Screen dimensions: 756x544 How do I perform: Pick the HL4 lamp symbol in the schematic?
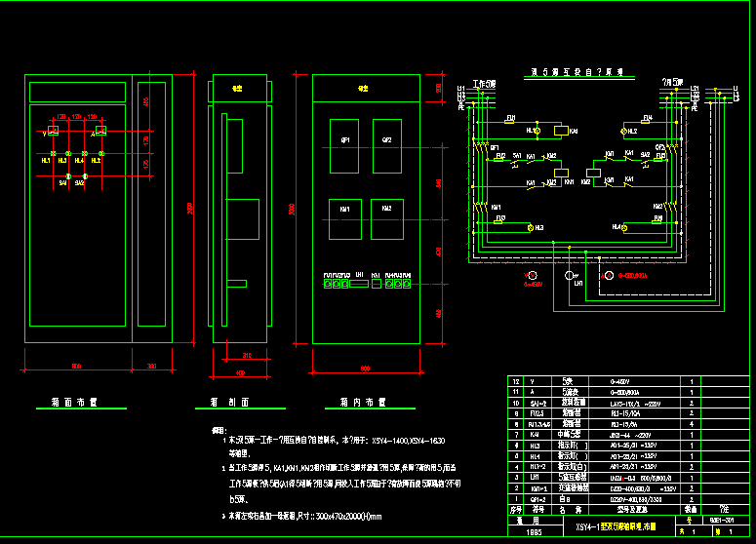tap(624, 228)
